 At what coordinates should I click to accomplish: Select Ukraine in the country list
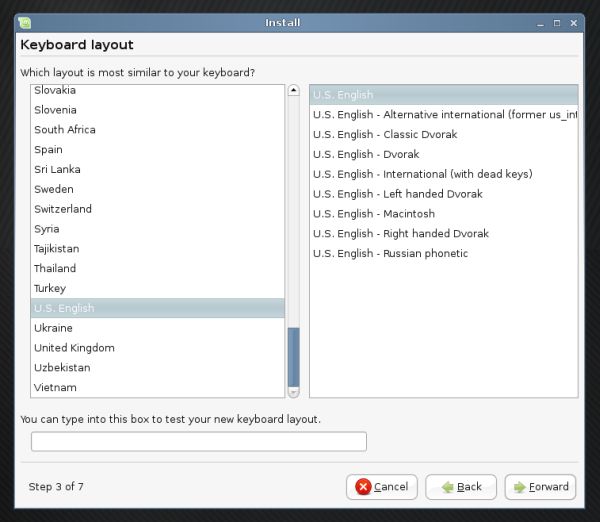click(157, 328)
